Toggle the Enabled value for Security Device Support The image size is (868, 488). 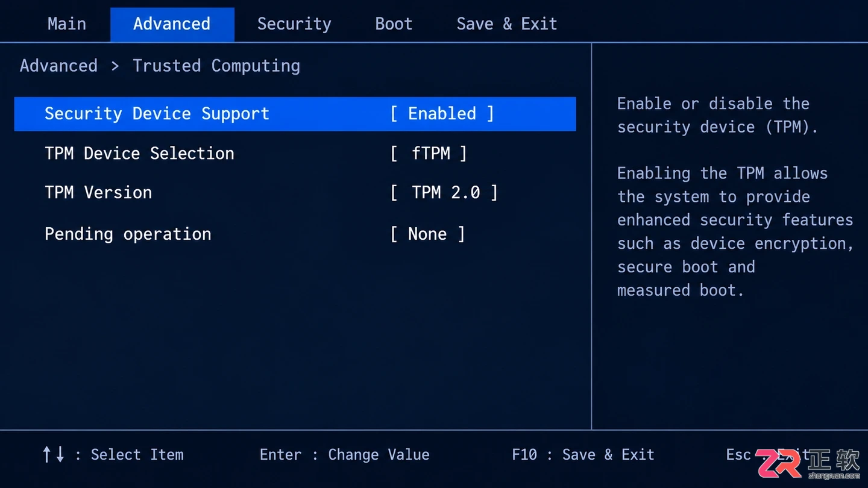(x=442, y=114)
